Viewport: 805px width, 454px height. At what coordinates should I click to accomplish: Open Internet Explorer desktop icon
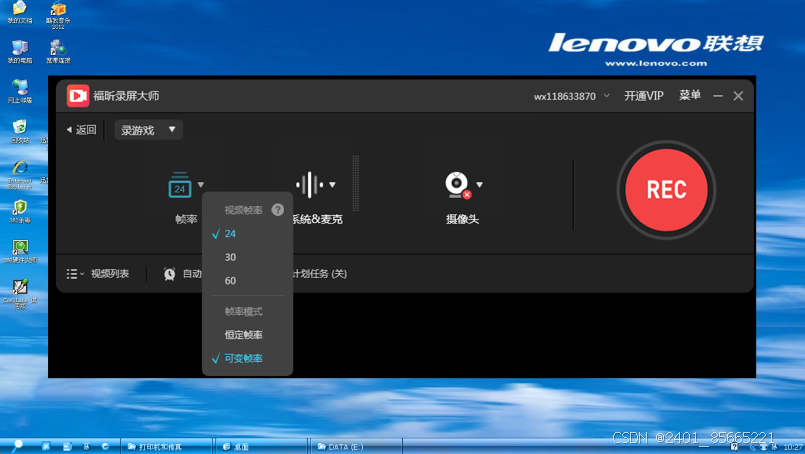pos(20,175)
